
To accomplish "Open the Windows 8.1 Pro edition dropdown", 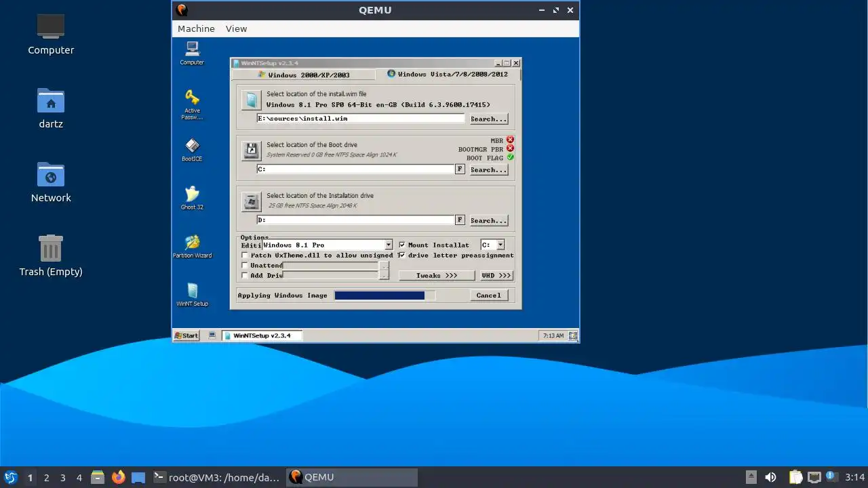I will pos(389,245).
